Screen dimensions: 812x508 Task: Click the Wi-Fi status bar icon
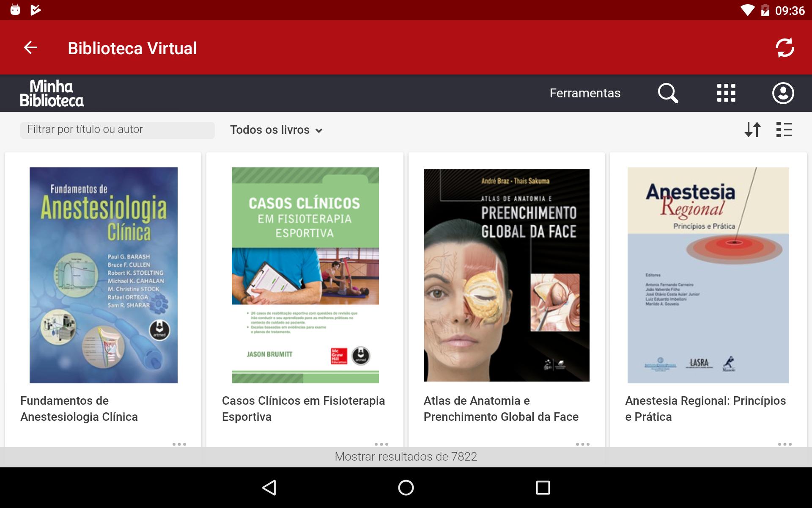[747, 10]
